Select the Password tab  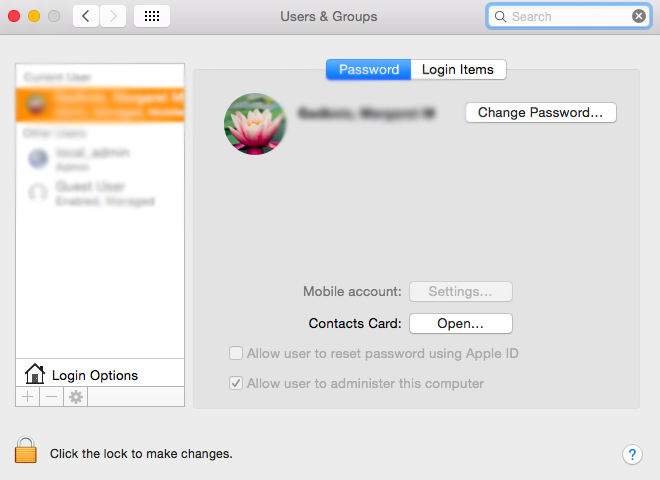[368, 70]
